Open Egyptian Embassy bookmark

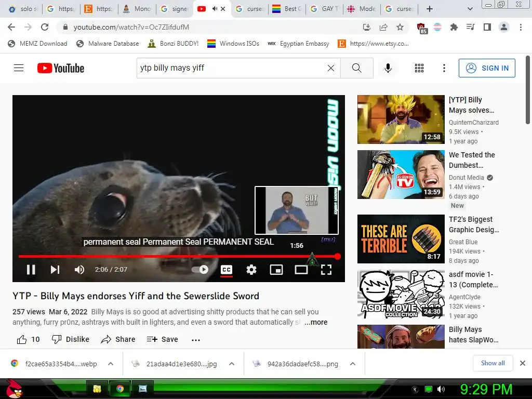[x=299, y=44]
